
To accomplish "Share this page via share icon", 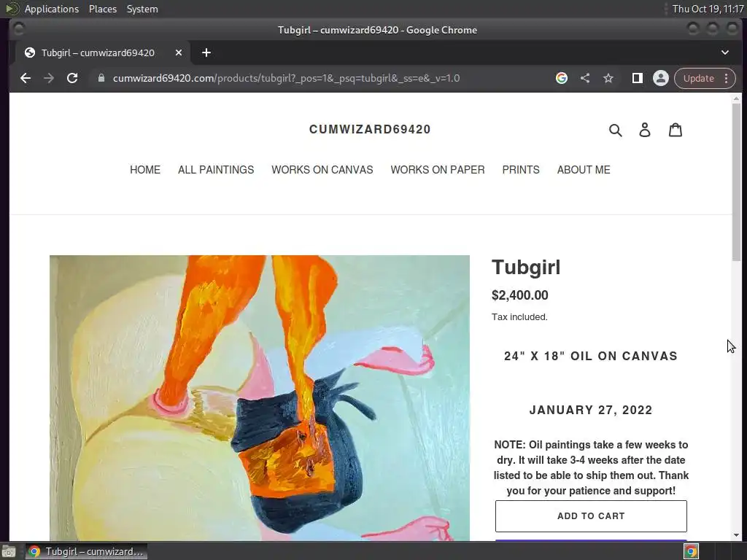I will (585, 78).
